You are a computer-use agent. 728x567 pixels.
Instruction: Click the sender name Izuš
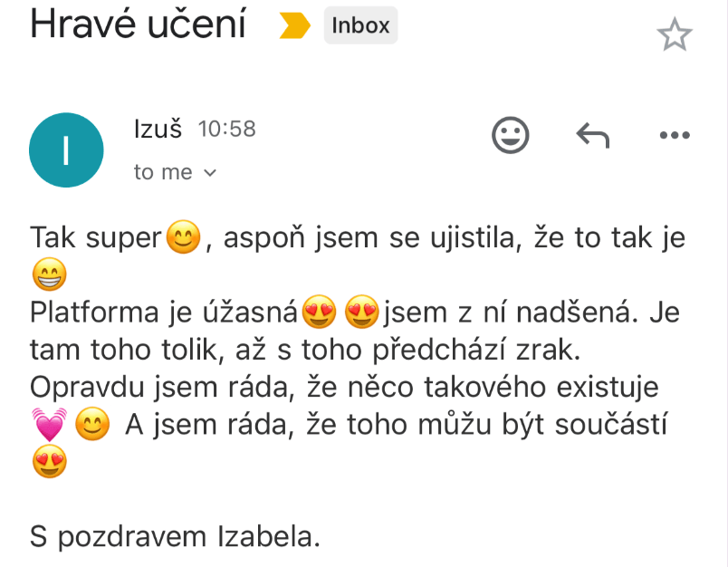coord(158,130)
